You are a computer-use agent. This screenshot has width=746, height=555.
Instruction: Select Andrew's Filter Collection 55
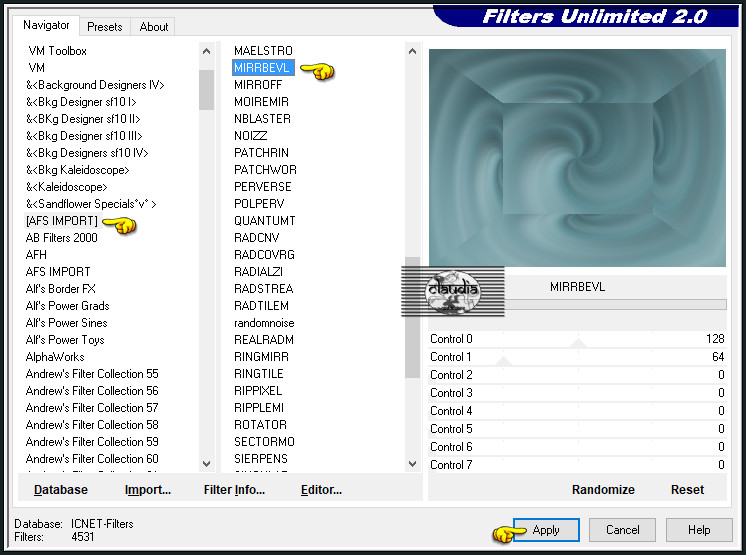click(x=92, y=374)
